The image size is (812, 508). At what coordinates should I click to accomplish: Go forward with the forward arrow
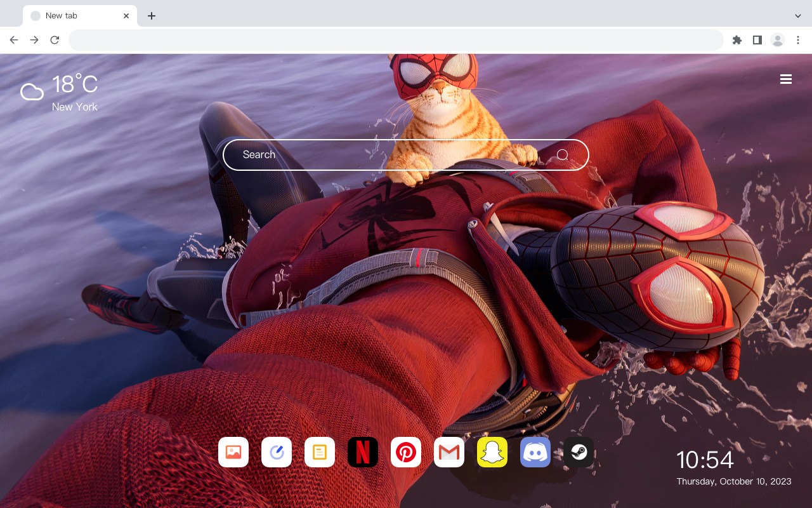[x=34, y=40]
